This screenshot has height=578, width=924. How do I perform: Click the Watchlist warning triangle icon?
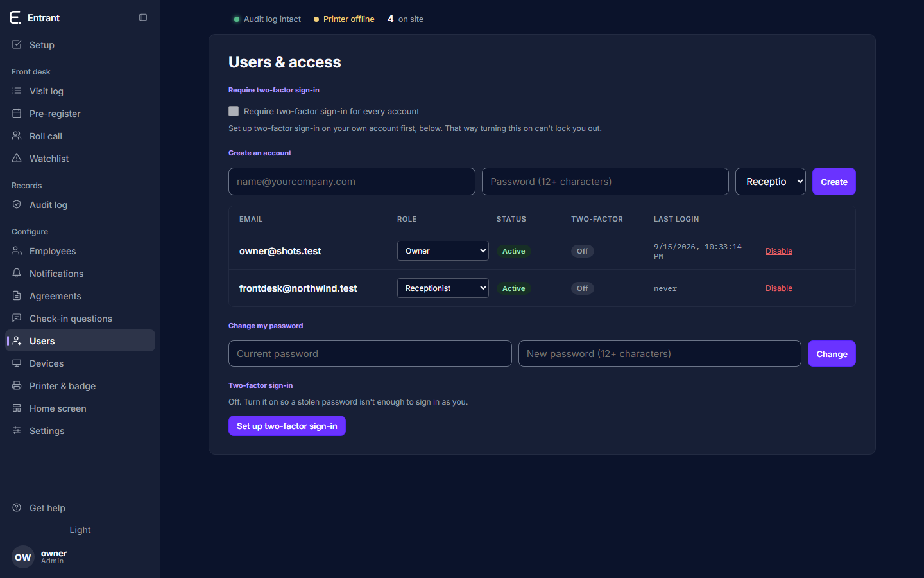coord(17,158)
